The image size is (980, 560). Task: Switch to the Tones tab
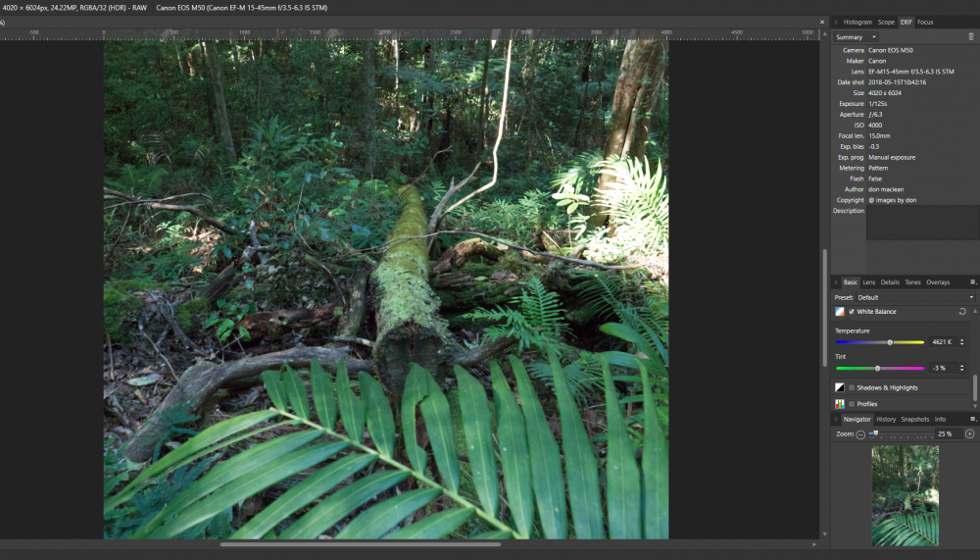pos(912,282)
